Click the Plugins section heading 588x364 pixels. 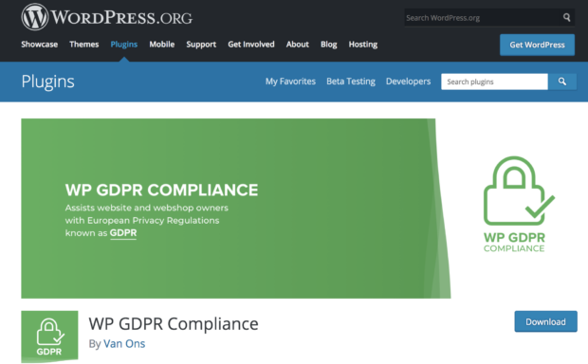[x=47, y=82]
